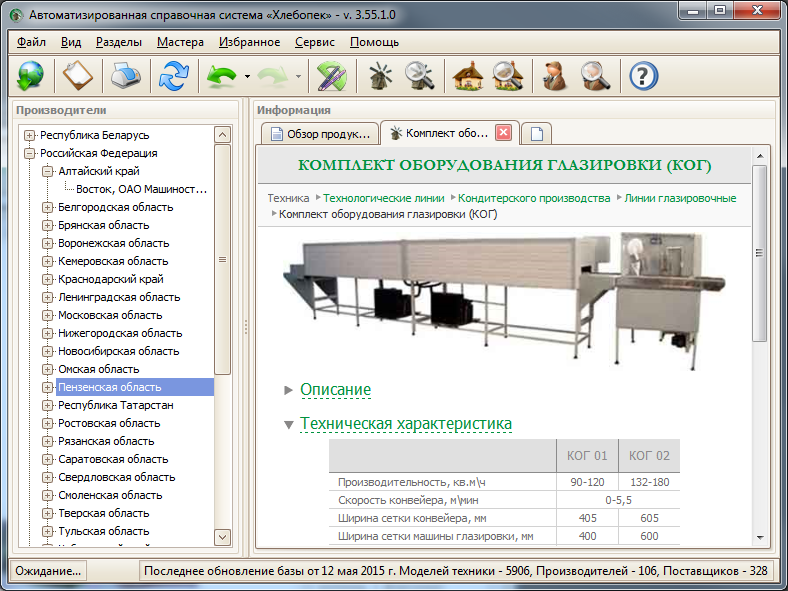
Task: Click the green forward arrow
Action: [272, 76]
